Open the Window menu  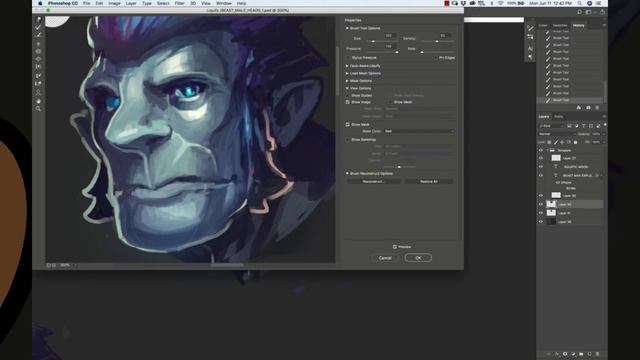click(224, 3)
